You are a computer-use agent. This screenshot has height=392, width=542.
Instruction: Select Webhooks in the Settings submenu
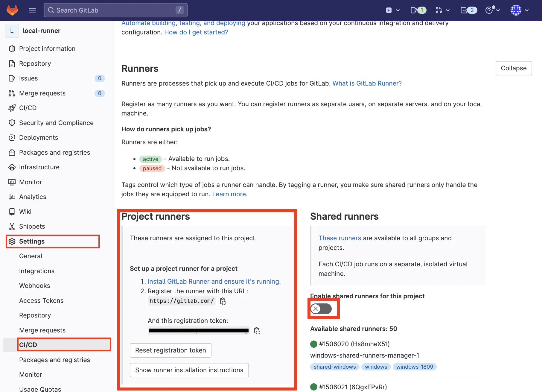tap(35, 286)
